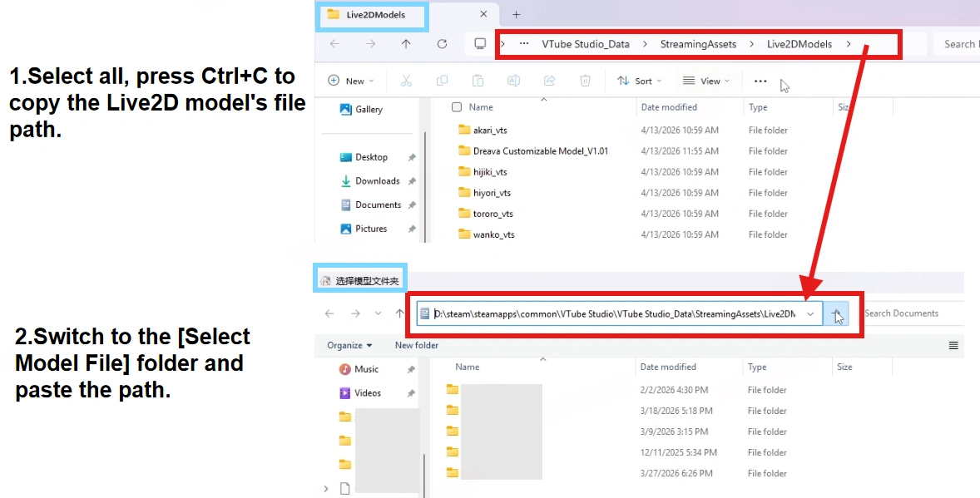Click the Copy icon in the toolbar
The width and height of the screenshot is (980, 498).
pos(442,81)
